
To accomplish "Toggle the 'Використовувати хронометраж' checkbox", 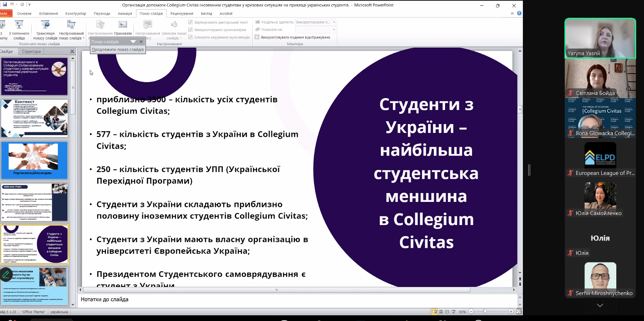I will click(x=190, y=30).
